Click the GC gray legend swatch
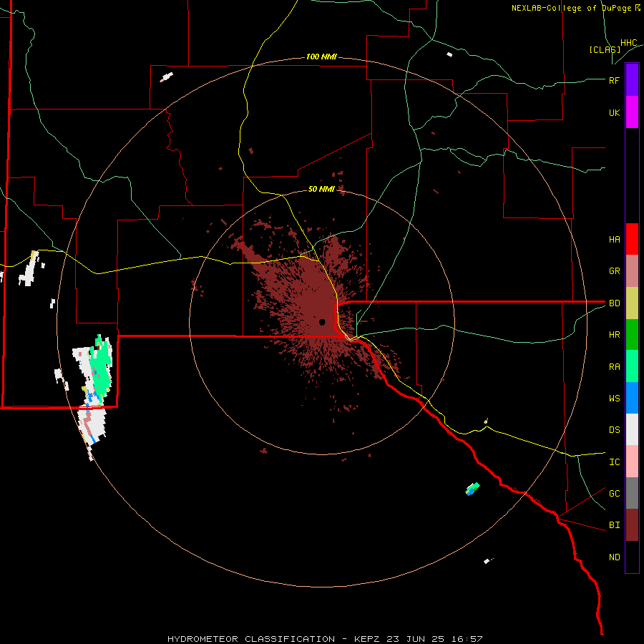The image size is (644, 644). [x=632, y=493]
